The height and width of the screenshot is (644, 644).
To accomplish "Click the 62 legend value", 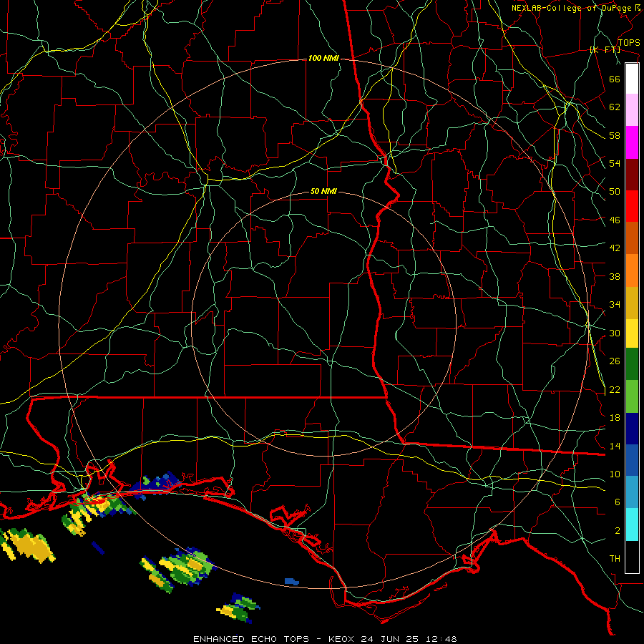I will pyautogui.click(x=615, y=107).
